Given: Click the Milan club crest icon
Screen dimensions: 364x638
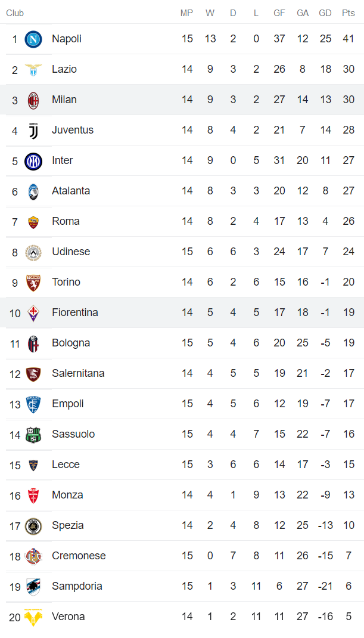Looking at the screenshot, I should 33,100.
